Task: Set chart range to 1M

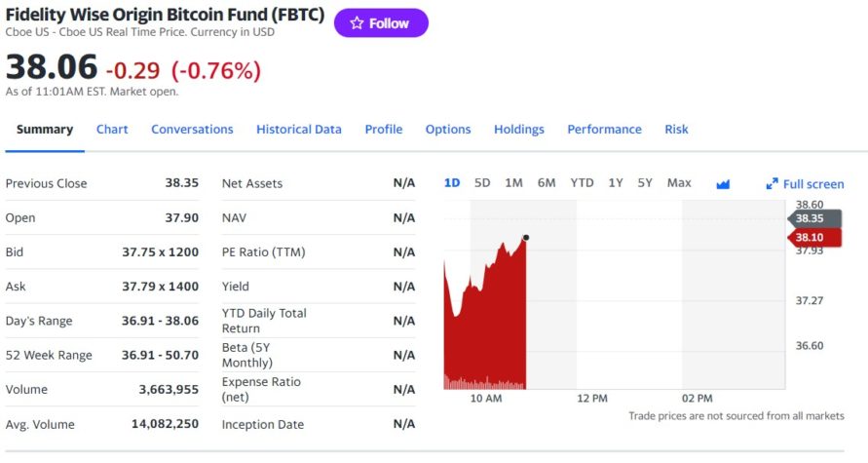Action: pyautogui.click(x=513, y=183)
